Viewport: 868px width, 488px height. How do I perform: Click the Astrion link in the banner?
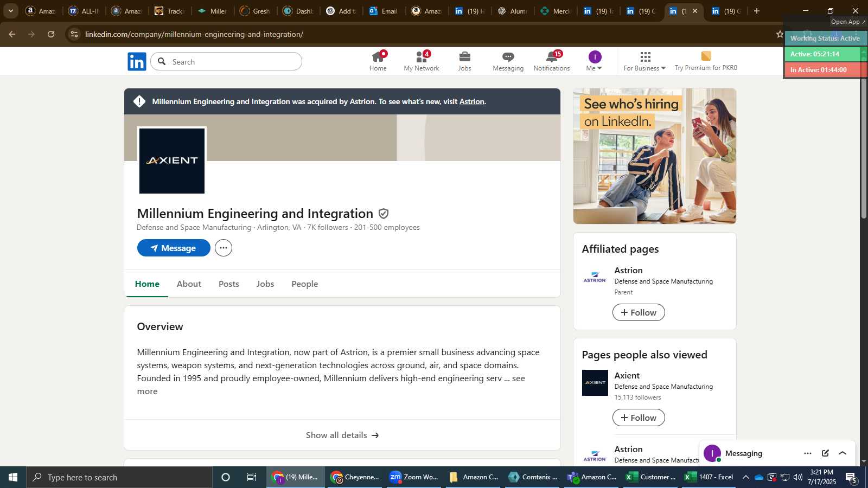tap(471, 101)
